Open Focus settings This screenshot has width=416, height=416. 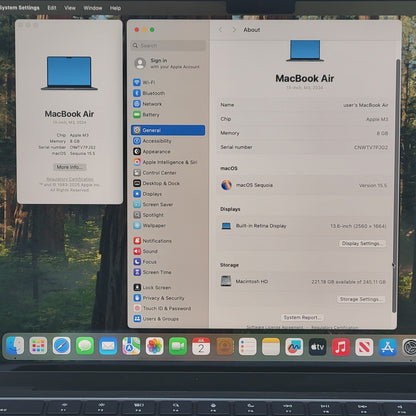(x=145, y=262)
